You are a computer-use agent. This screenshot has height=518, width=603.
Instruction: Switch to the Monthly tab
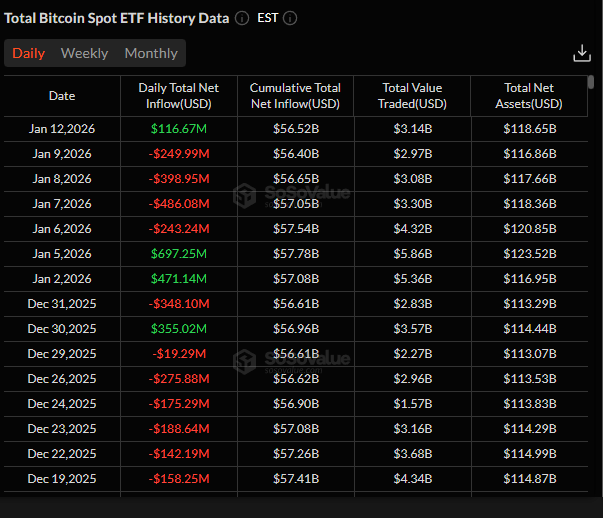[x=151, y=53]
